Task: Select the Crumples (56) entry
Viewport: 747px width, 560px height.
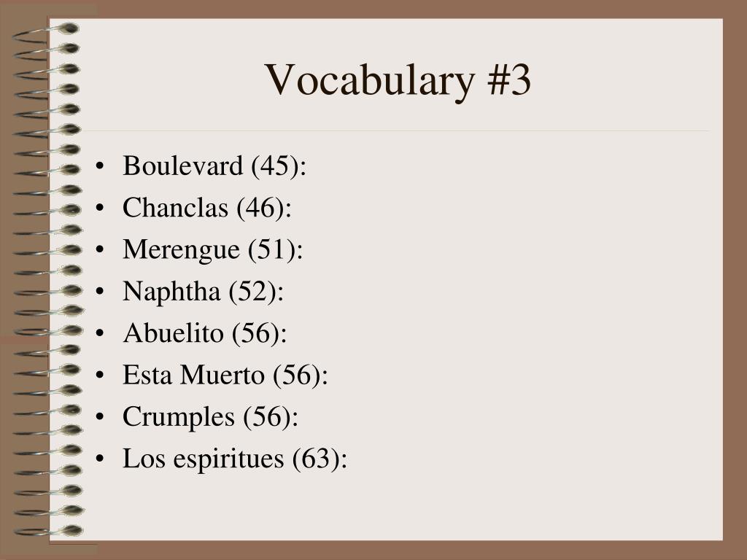Action: pos(211,417)
